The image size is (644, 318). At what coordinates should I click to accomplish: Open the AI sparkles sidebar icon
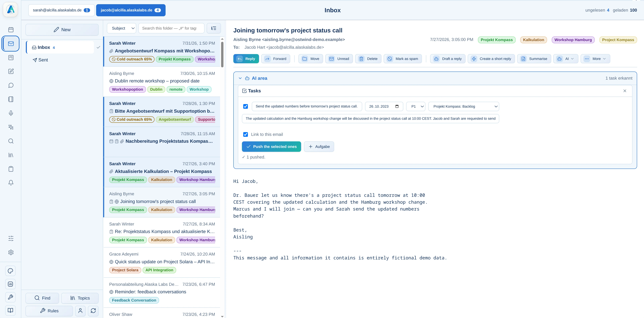click(11, 127)
